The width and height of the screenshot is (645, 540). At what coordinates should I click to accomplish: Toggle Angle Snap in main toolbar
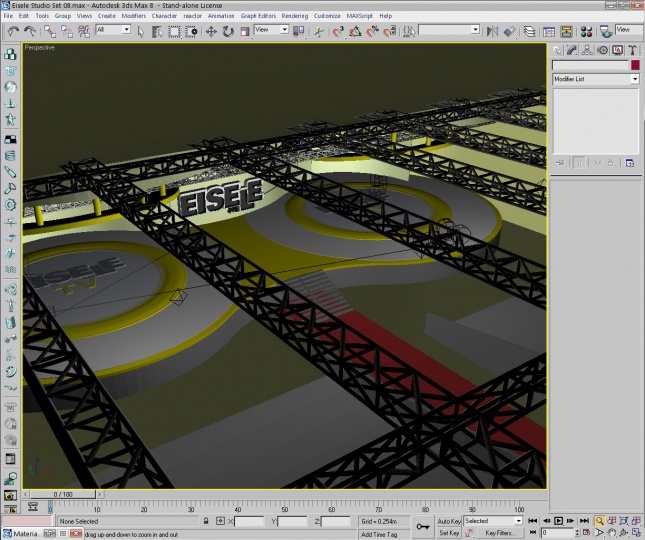pos(355,32)
